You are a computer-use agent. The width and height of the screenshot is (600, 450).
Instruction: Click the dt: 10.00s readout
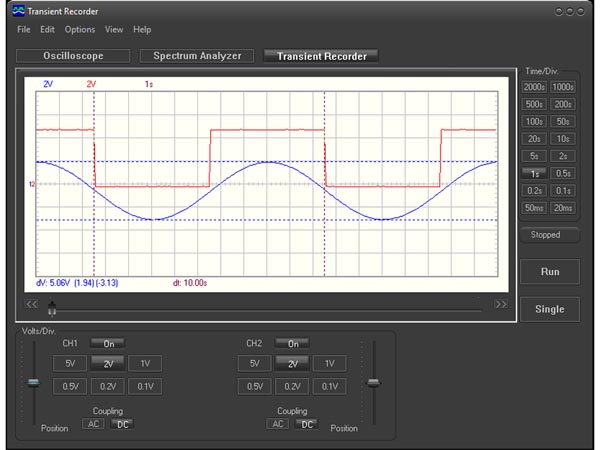pyautogui.click(x=190, y=283)
